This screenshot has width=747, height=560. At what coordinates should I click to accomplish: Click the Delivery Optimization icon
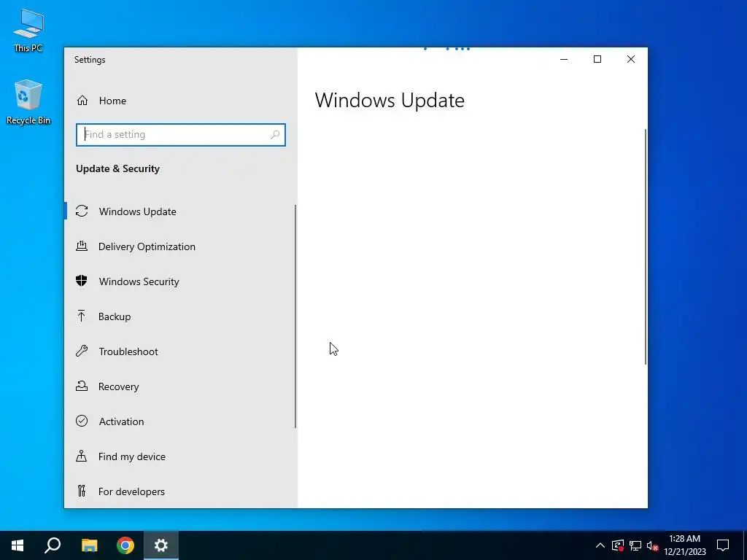(82, 246)
